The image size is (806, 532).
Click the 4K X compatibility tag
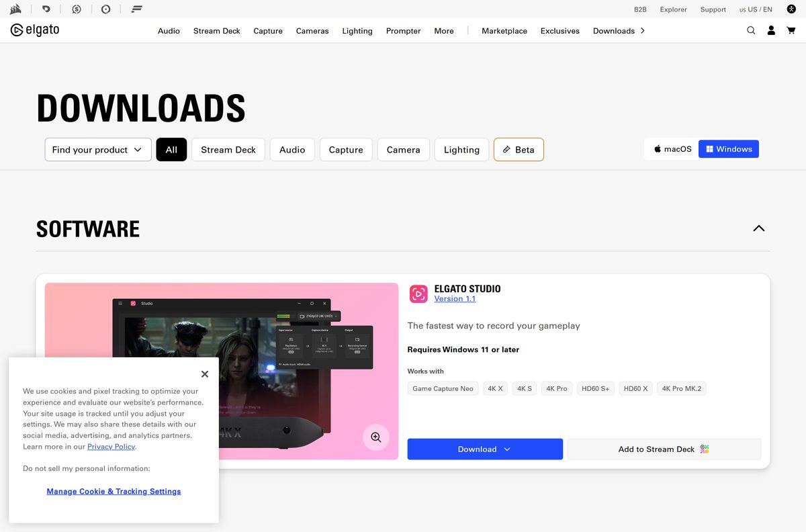[495, 389]
